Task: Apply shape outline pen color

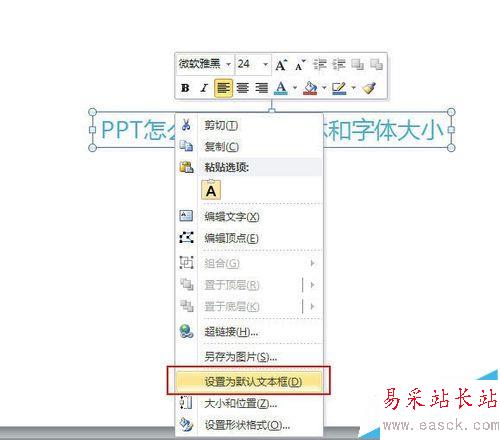Action: pos(339,88)
